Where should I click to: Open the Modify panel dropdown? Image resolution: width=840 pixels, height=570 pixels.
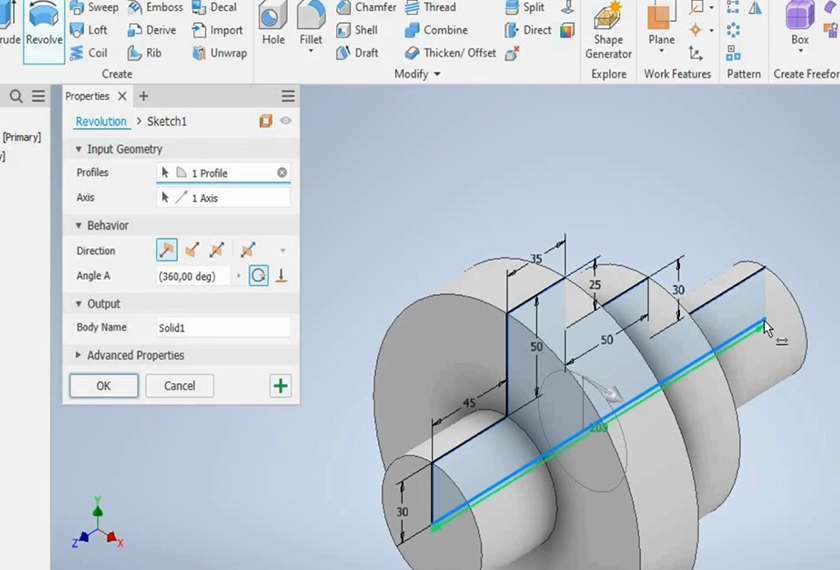click(x=436, y=74)
